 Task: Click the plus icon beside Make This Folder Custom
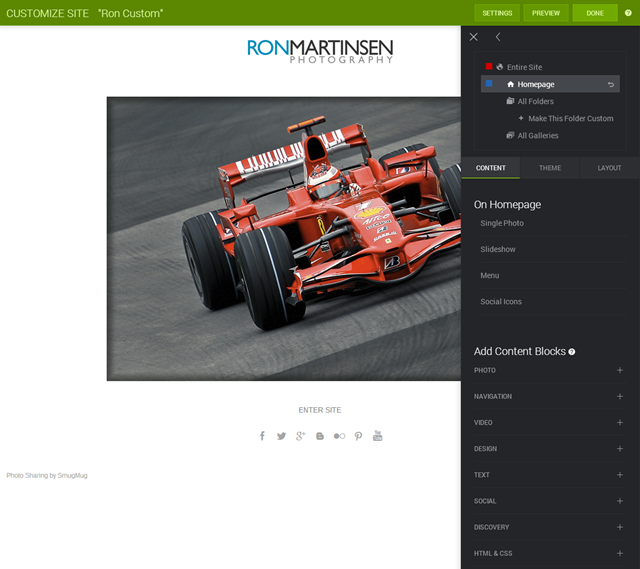(521, 118)
